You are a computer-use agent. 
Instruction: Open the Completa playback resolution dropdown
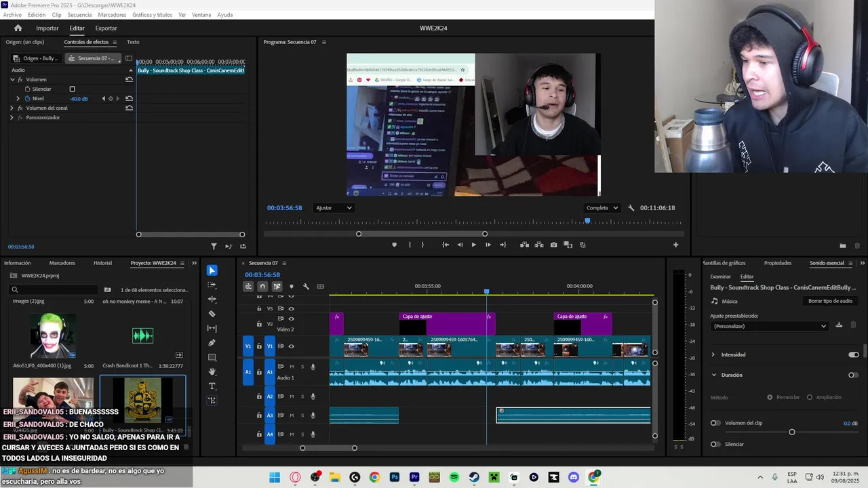click(x=602, y=208)
